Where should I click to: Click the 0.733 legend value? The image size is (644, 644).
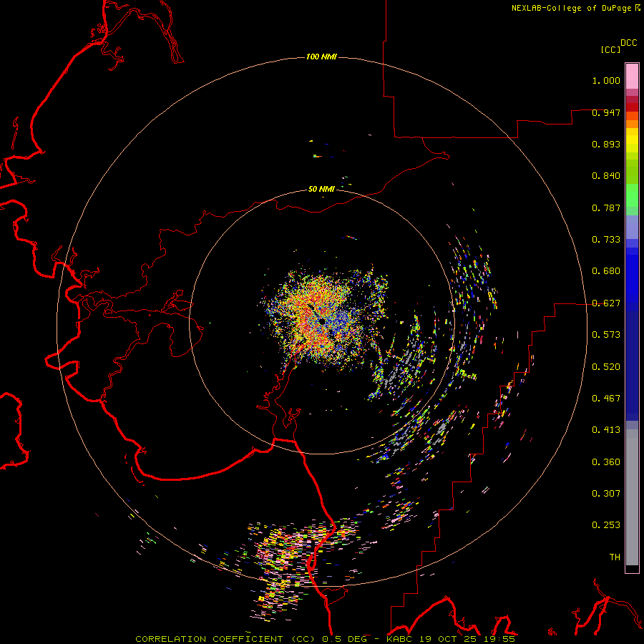[x=606, y=240]
